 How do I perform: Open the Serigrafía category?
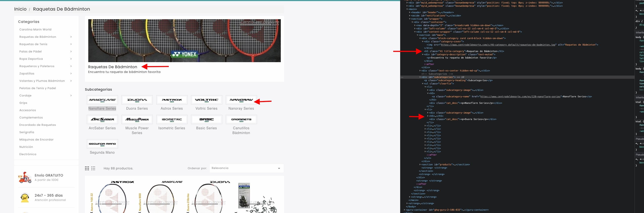[x=27, y=132]
